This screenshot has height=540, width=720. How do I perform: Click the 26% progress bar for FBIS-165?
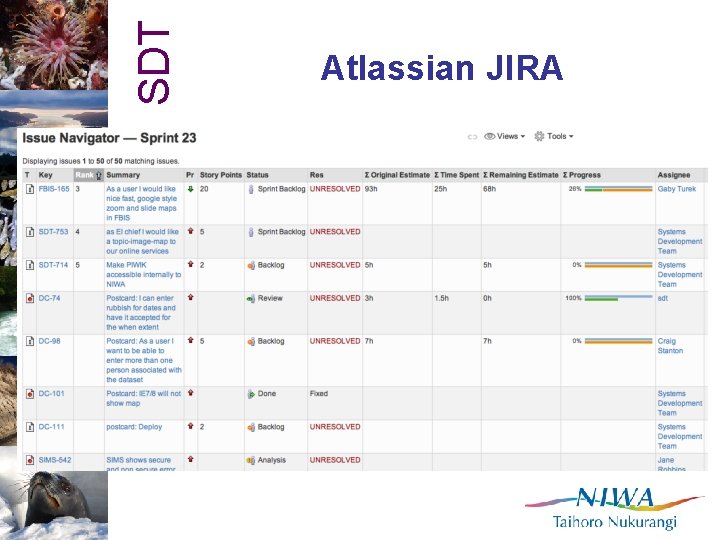[619, 189]
